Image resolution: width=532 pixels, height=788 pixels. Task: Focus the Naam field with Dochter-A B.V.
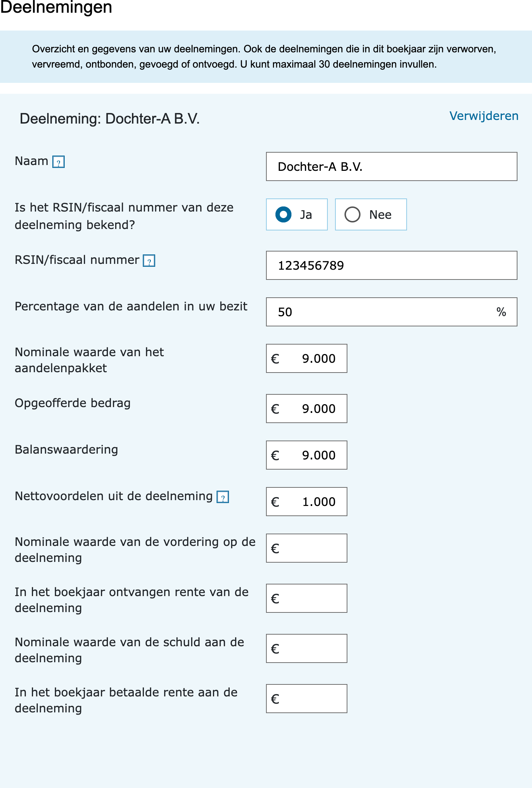tap(392, 166)
